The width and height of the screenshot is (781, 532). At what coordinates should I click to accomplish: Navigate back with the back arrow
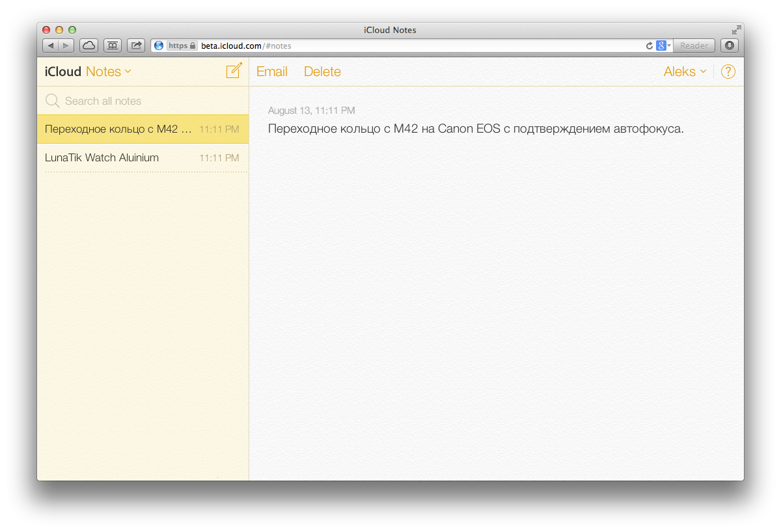(51, 46)
